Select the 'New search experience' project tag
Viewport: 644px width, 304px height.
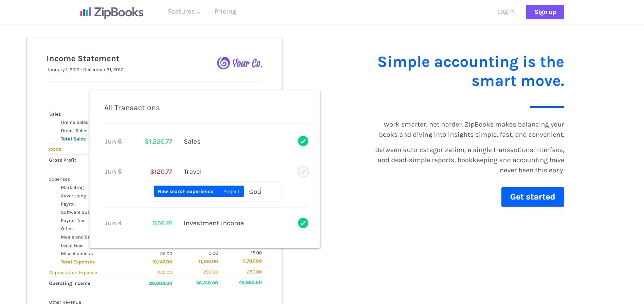199,191
